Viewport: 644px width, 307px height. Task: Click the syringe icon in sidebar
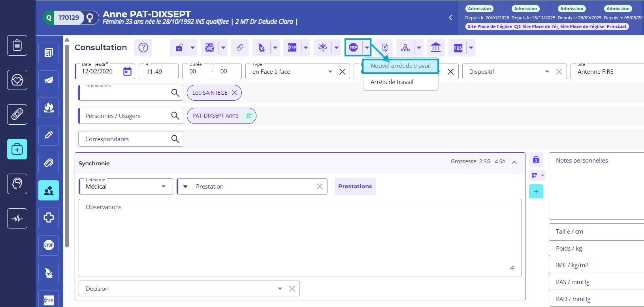click(49, 135)
